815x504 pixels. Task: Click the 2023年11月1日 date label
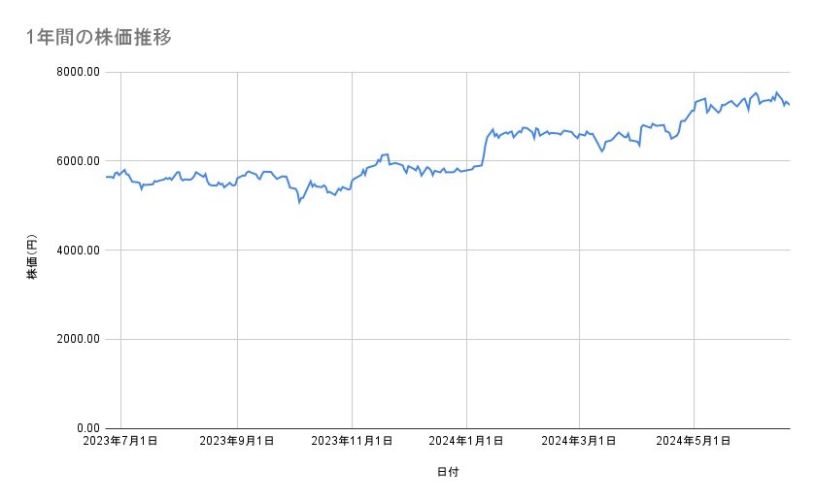click(x=352, y=441)
